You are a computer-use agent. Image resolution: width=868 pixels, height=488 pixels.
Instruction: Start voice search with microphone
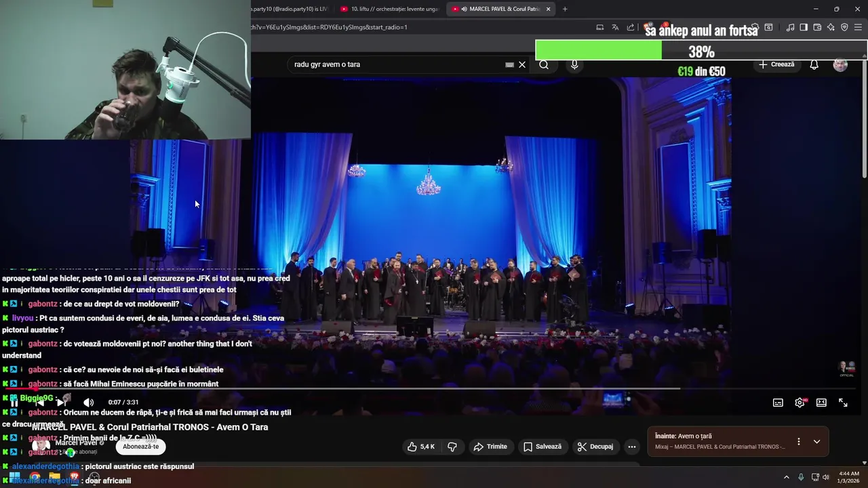[574, 64]
